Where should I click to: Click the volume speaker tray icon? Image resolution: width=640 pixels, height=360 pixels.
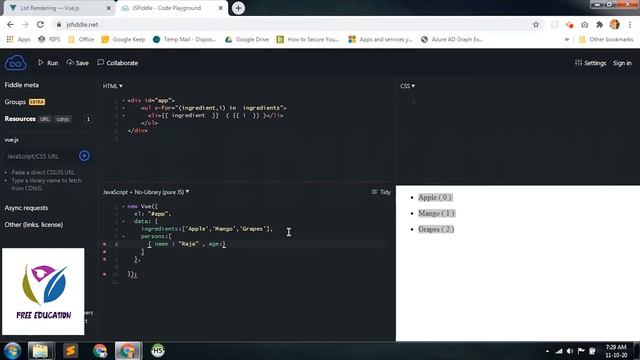570,351
